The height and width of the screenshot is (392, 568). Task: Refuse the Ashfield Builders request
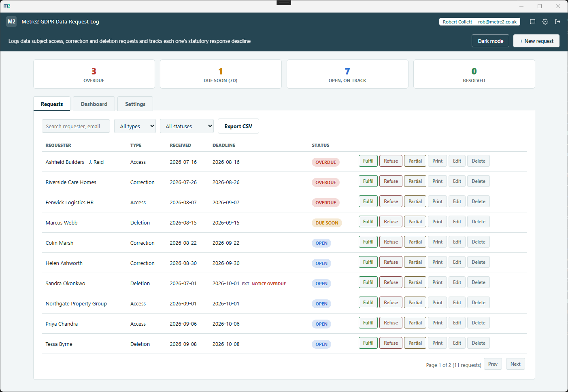(391, 161)
